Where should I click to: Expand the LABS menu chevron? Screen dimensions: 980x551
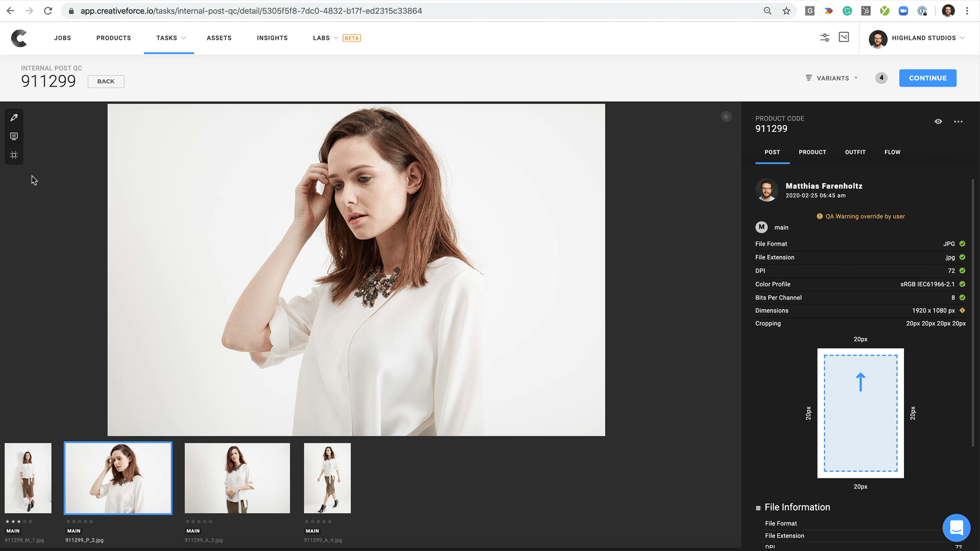(336, 38)
